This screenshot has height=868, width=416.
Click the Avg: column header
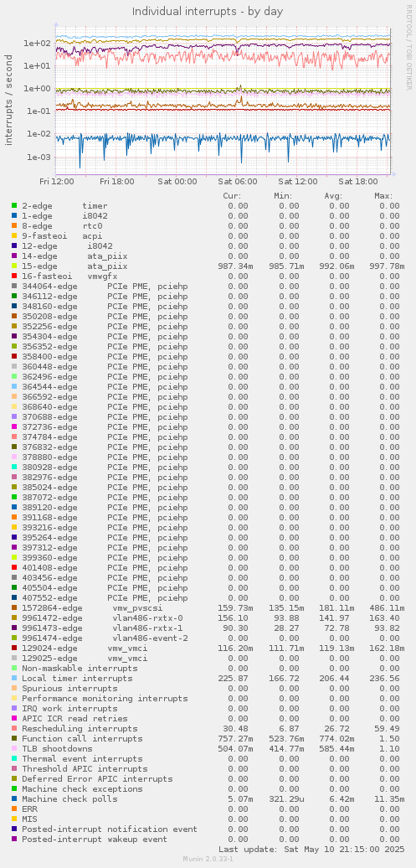(x=333, y=195)
